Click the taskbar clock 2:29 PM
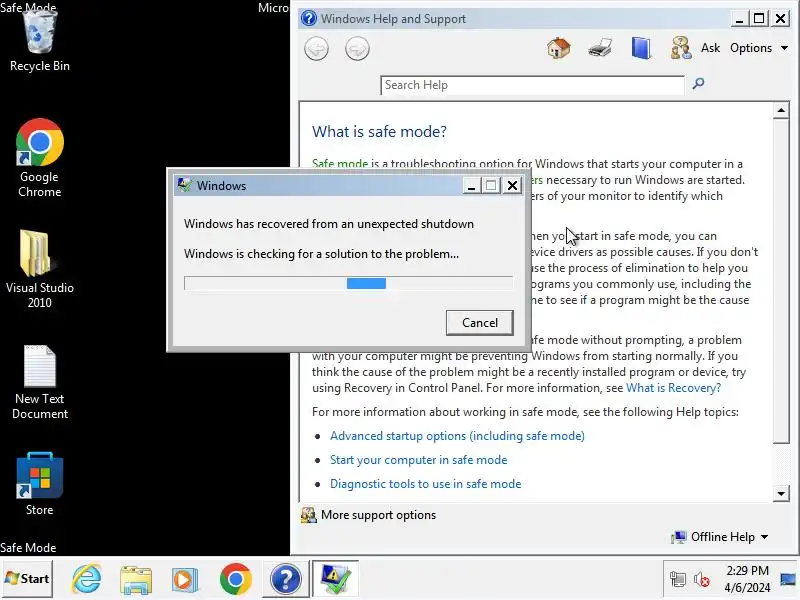The image size is (800, 600). [747, 570]
